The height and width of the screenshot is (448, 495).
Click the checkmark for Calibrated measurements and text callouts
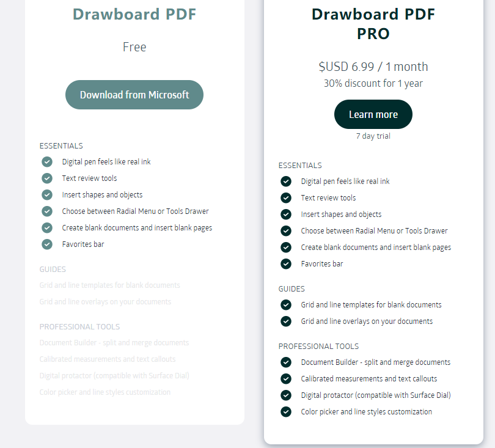286,378
